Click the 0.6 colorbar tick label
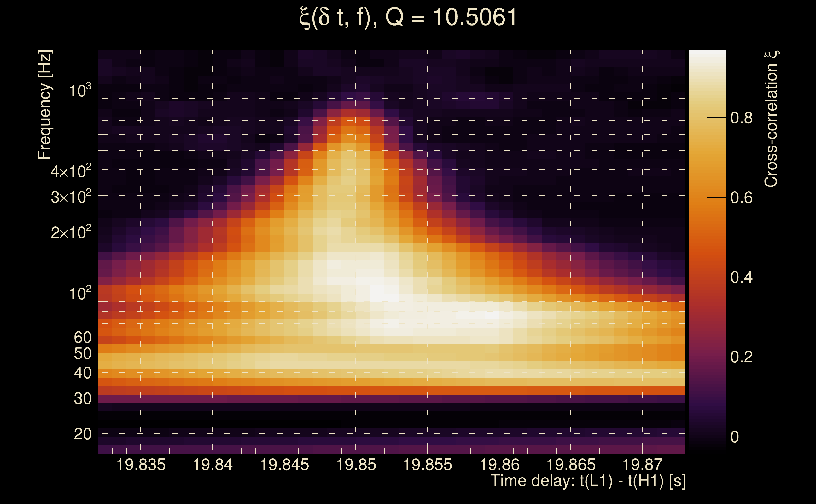Viewport: 816px width, 504px height. point(741,198)
